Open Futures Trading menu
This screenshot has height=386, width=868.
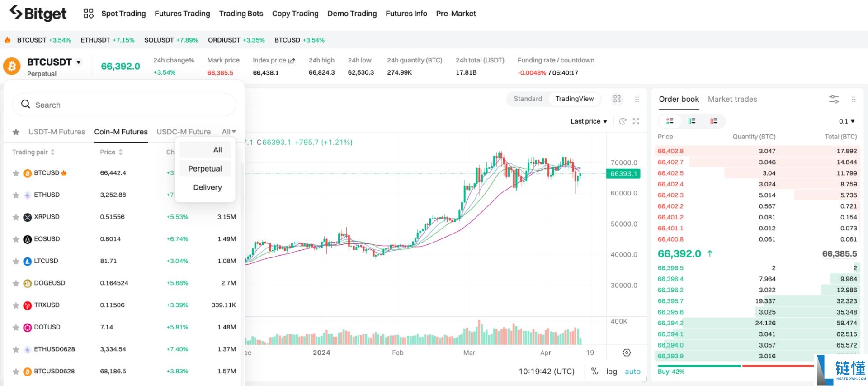[182, 14]
